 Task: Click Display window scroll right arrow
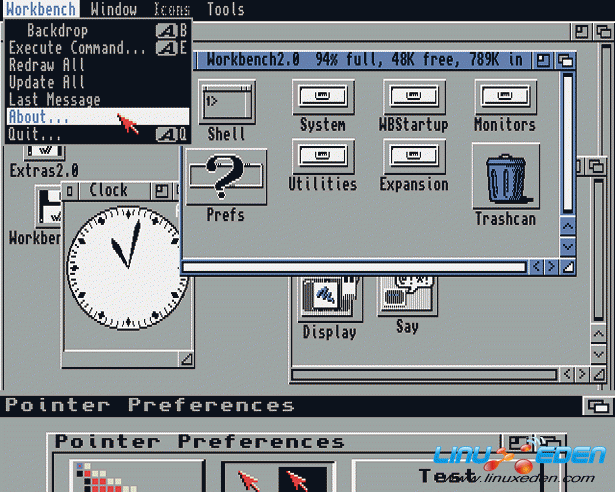point(582,375)
